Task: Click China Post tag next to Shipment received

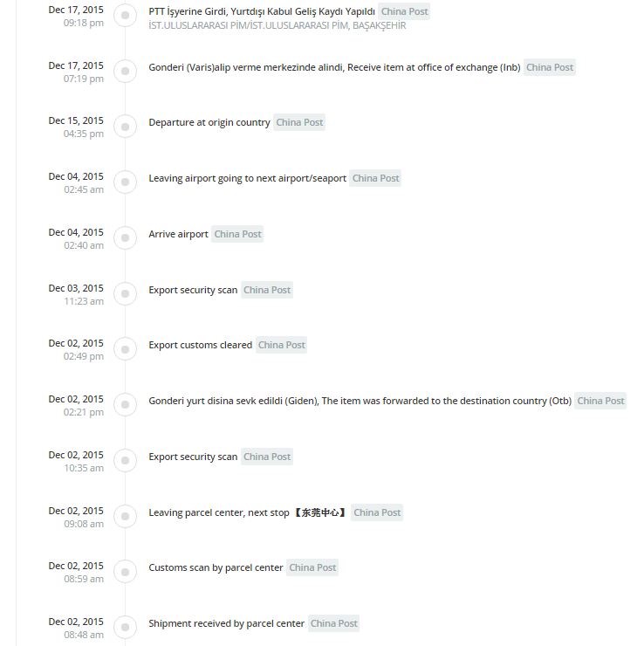Action: [x=333, y=623]
